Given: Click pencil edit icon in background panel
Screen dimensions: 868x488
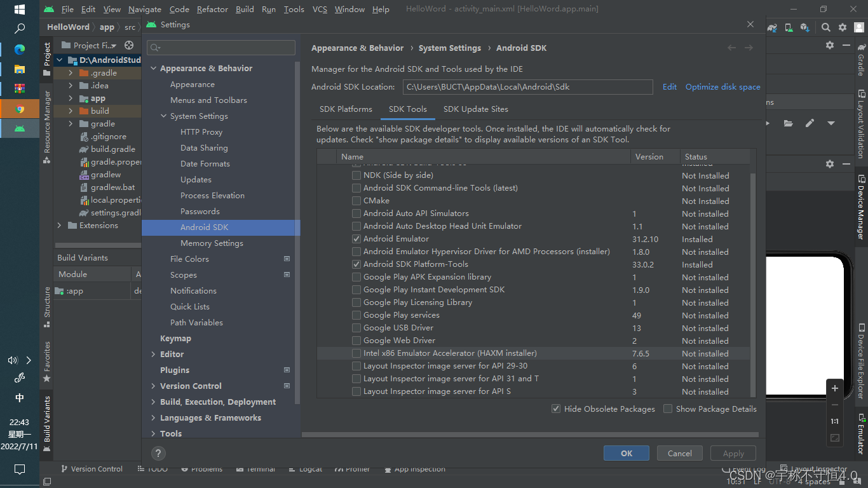Looking at the screenshot, I should [810, 123].
